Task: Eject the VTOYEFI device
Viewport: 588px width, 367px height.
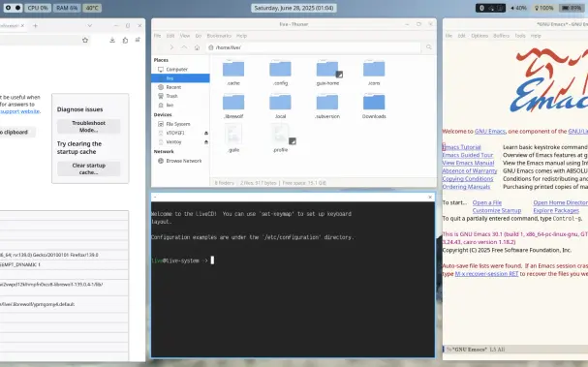Action: pyautogui.click(x=206, y=133)
